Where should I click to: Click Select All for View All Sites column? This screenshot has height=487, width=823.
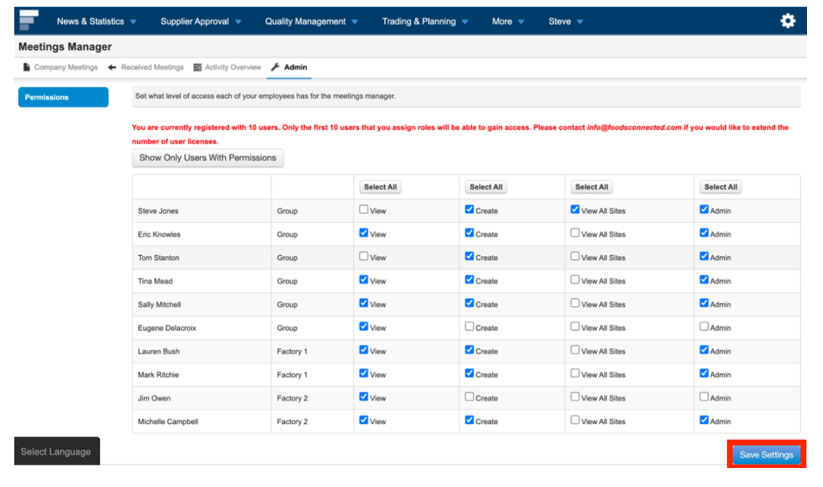pos(592,187)
